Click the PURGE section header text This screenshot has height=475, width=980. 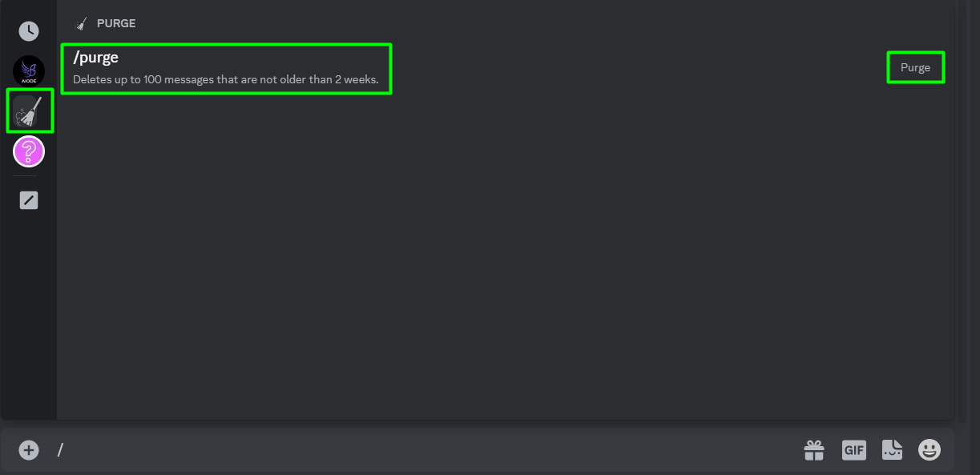(x=116, y=23)
